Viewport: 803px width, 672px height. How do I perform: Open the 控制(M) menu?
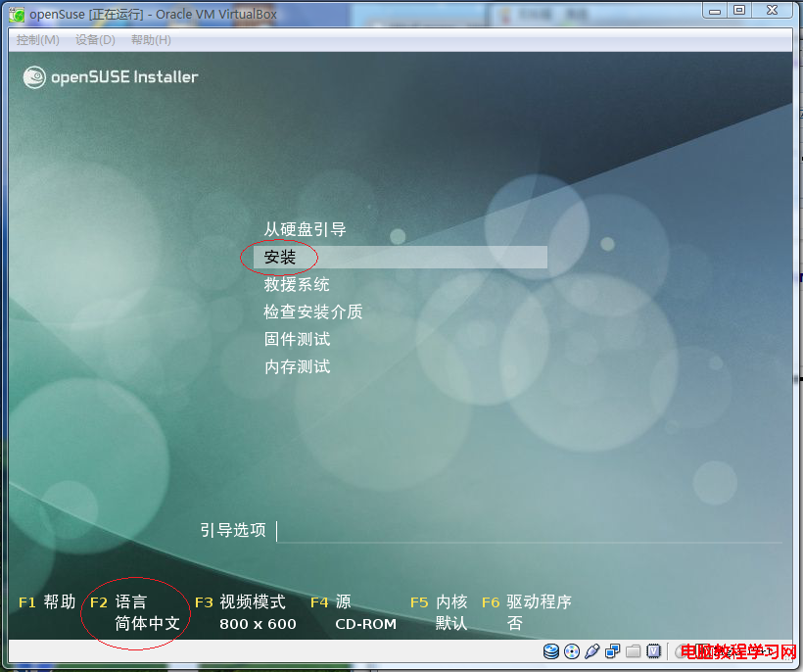38,40
